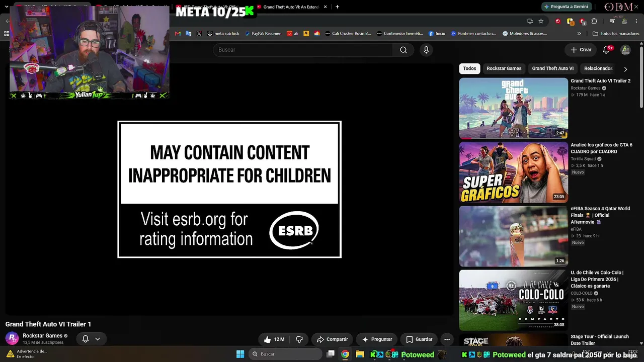Click the install/cast icon in address bar
Viewport: 644px width, 362px height.
(x=530, y=21)
